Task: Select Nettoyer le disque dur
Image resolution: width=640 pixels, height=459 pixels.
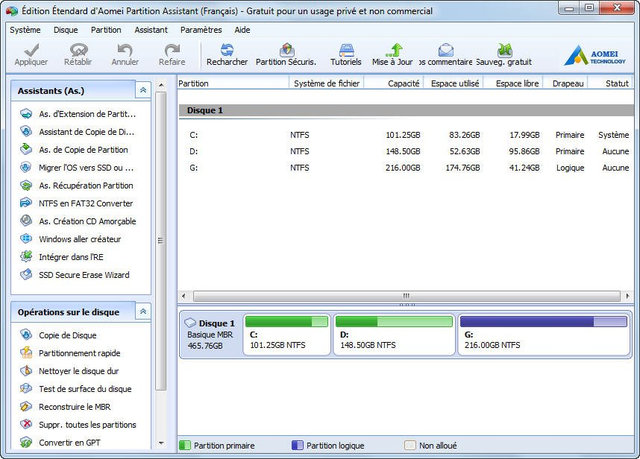Action: tap(69, 371)
